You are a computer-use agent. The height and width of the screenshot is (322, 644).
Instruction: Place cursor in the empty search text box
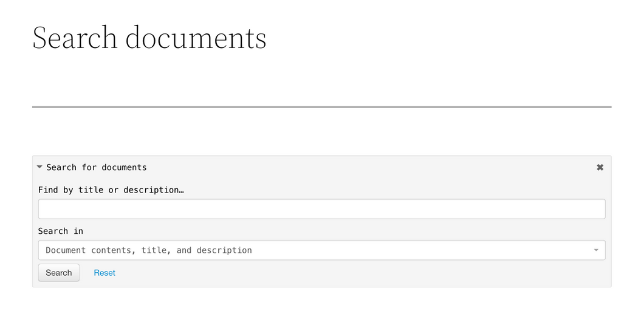click(321, 209)
